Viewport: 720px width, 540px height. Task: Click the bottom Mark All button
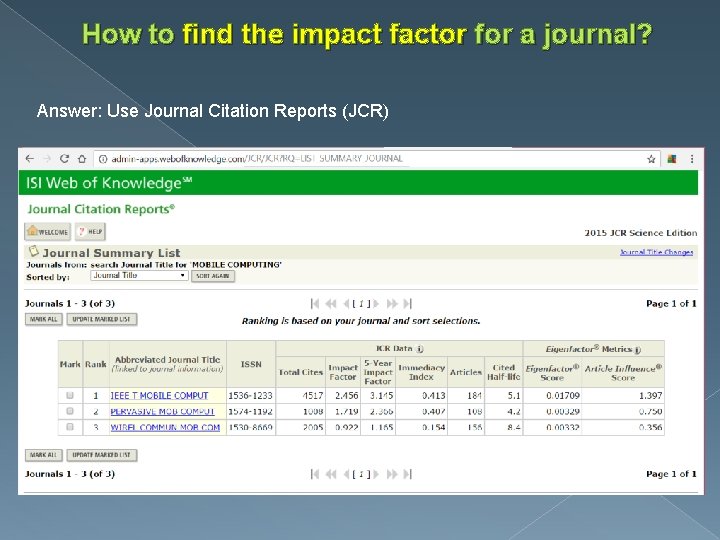(43, 455)
